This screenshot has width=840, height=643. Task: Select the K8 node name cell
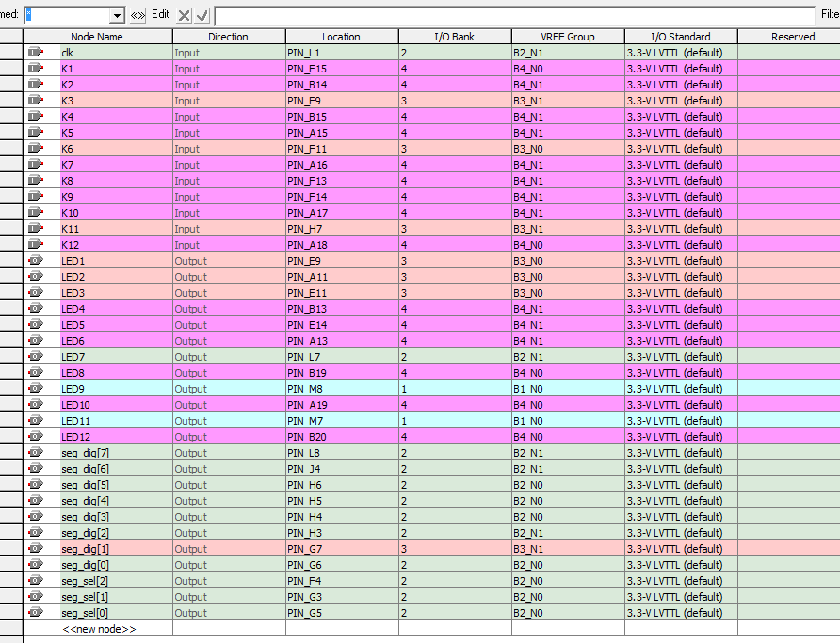(x=116, y=181)
